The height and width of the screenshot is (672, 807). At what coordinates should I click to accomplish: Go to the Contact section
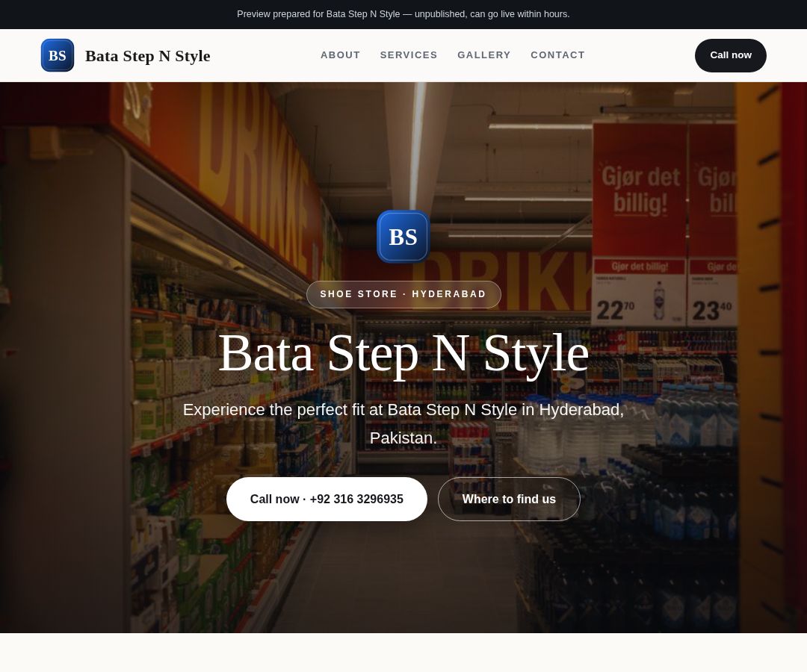click(x=557, y=55)
